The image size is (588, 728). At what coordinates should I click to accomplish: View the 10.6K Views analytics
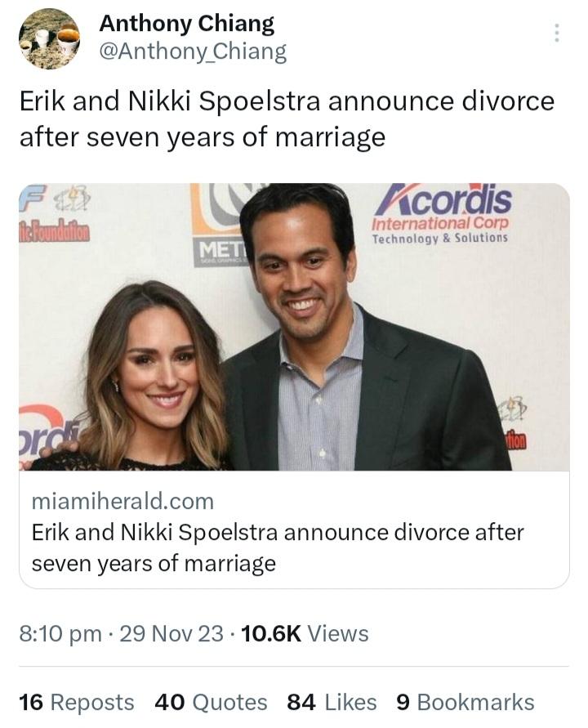305,634
